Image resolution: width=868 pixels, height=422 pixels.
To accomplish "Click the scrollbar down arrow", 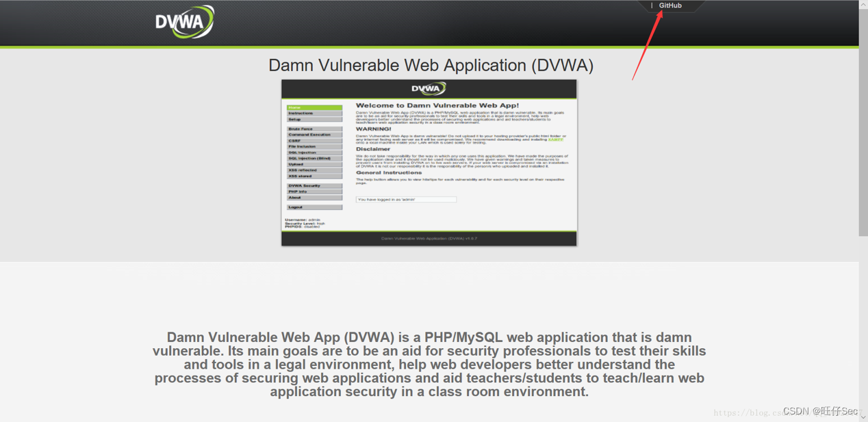I will (863, 417).
